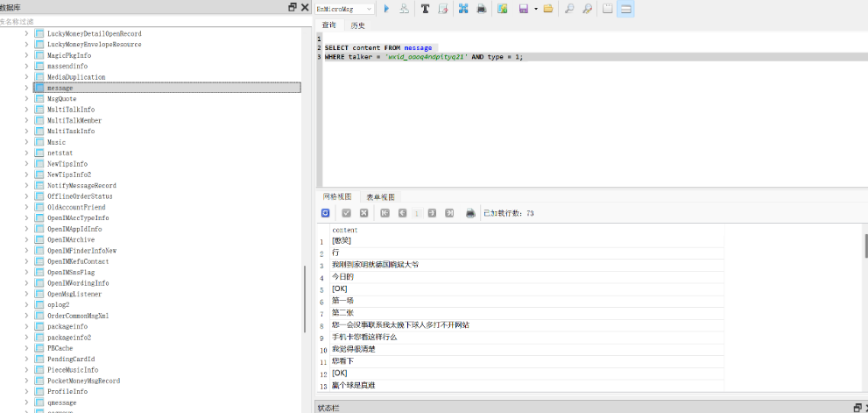Click the printer icon in query toolbar
This screenshot has height=413, width=868.
pyautogui.click(x=482, y=9)
